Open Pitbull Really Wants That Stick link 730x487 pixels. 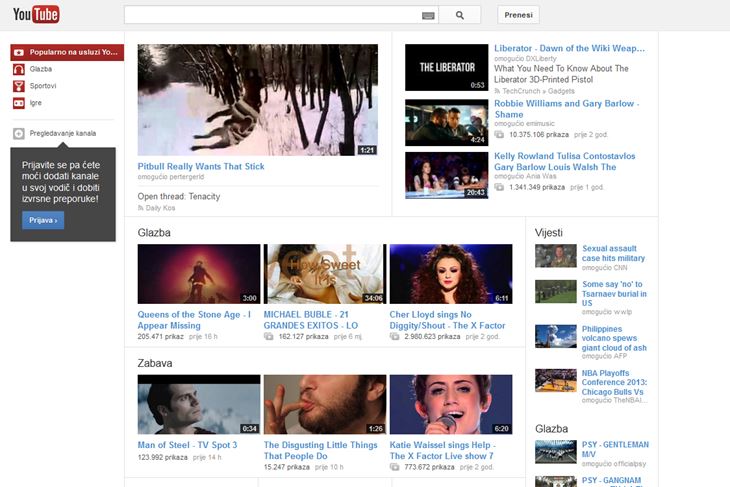201,166
